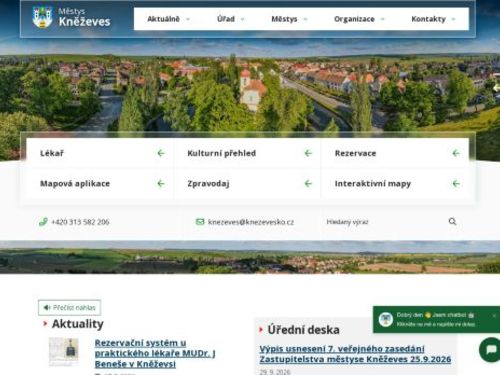The width and height of the screenshot is (500, 375).
Task: Click the green phone icon
Action: tap(43, 222)
